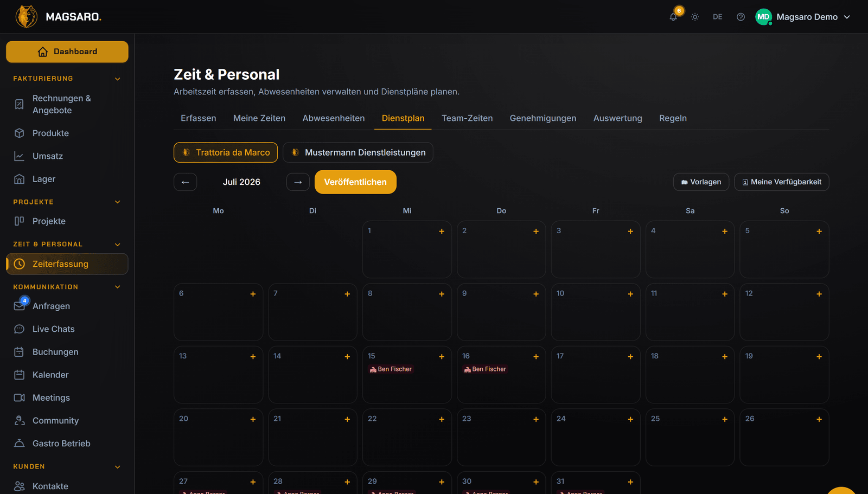
Task: Open Produkte box icon
Action: (19, 133)
